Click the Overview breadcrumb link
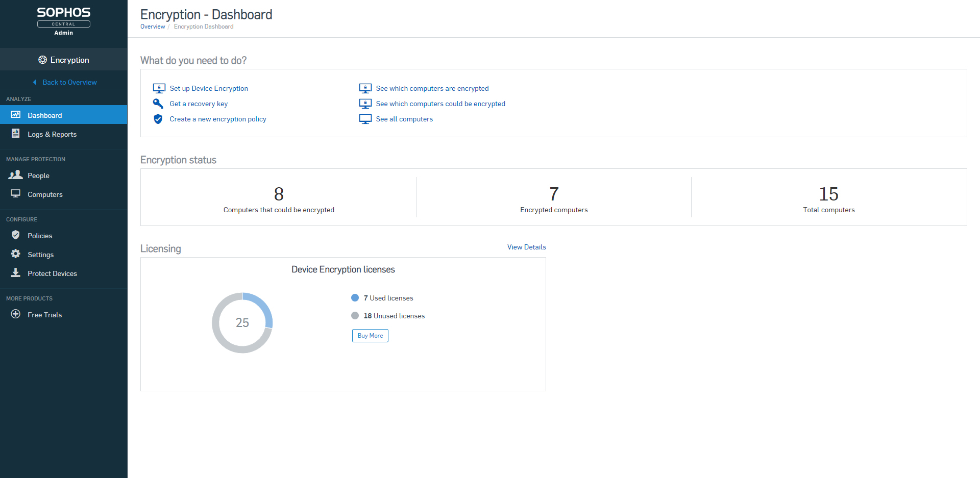The width and height of the screenshot is (980, 478). [x=153, y=27]
